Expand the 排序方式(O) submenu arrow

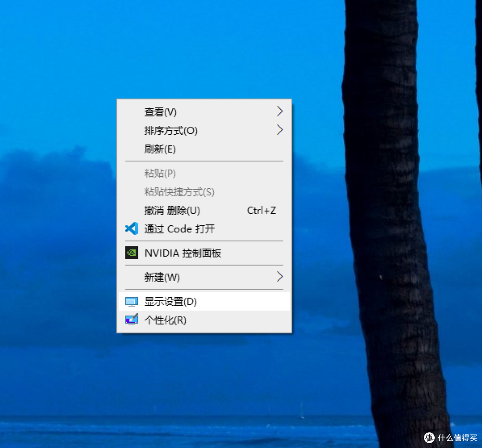coord(279,130)
